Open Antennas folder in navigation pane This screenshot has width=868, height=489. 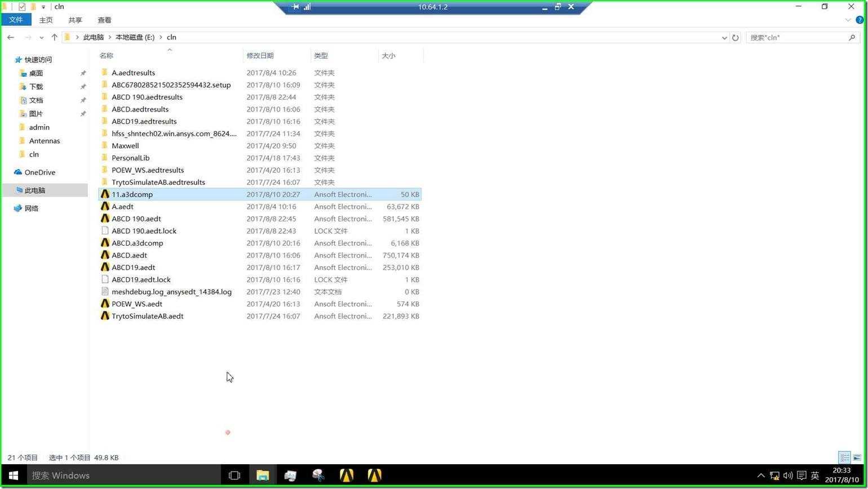click(45, 141)
